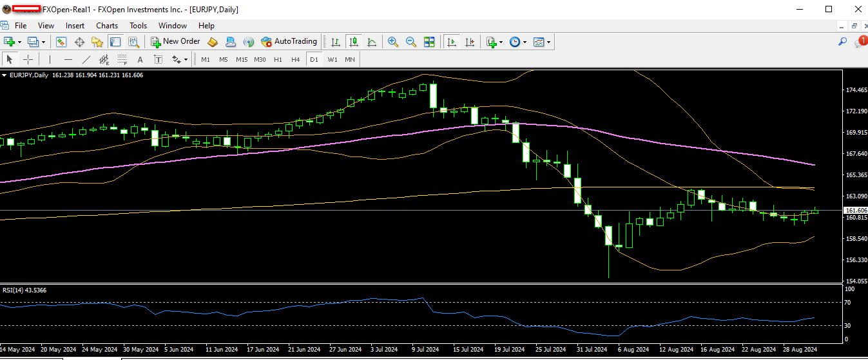Open the chat notifications icon
Image resolution: width=868 pixels, height=360 pixels.
[x=860, y=42]
